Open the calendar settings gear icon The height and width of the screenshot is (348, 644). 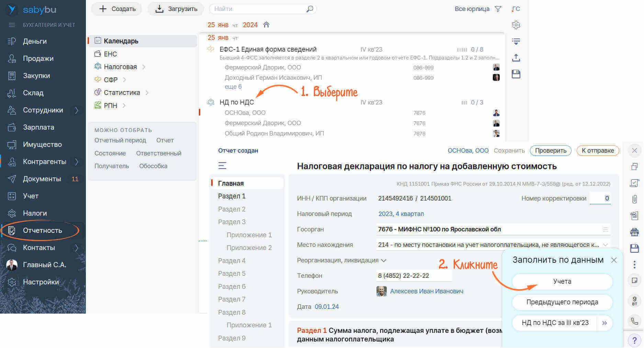pos(516,25)
